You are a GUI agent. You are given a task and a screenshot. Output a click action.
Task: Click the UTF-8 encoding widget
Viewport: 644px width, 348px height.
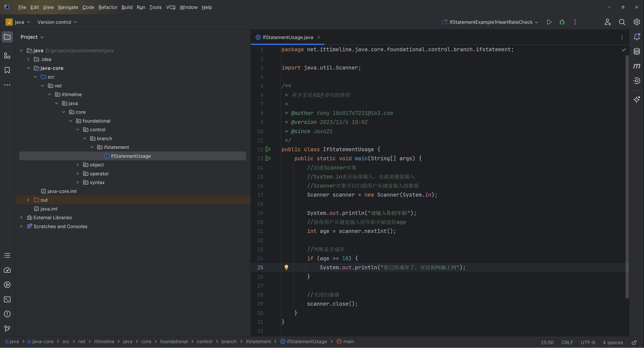[x=588, y=342]
